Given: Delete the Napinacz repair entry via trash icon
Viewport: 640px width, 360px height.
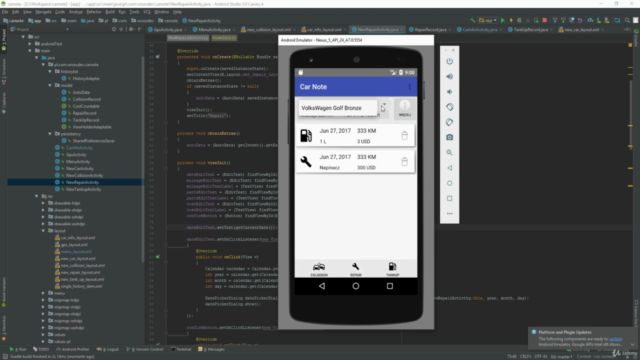Looking at the screenshot, I should 404,162.
